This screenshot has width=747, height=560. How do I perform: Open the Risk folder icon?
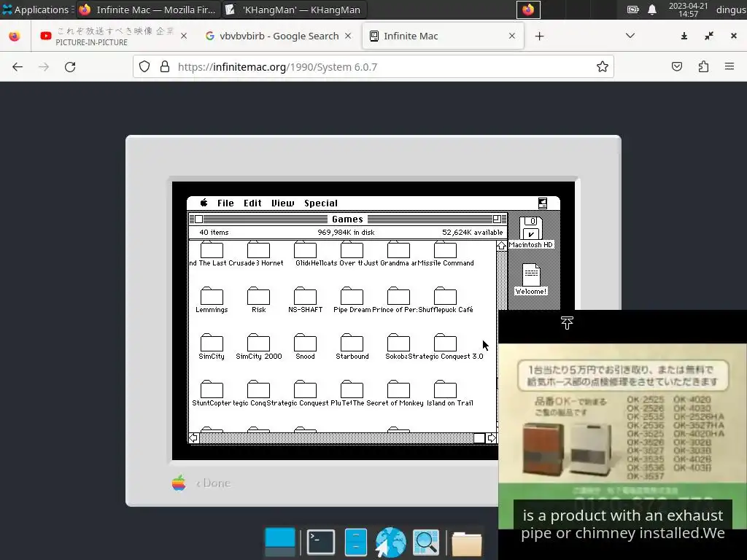click(259, 296)
